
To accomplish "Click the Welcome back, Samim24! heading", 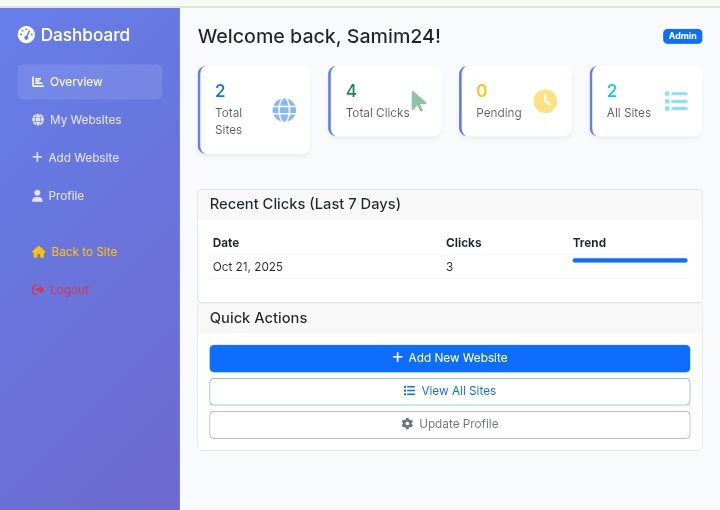I will point(319,36).
